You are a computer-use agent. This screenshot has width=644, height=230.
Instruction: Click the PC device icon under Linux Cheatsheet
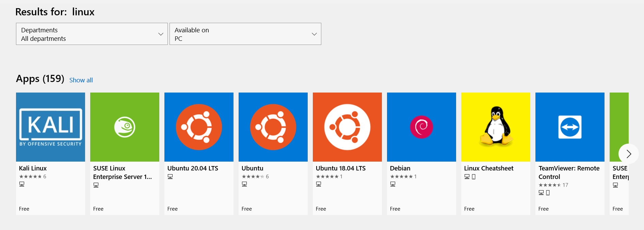(x=467, y=177)
